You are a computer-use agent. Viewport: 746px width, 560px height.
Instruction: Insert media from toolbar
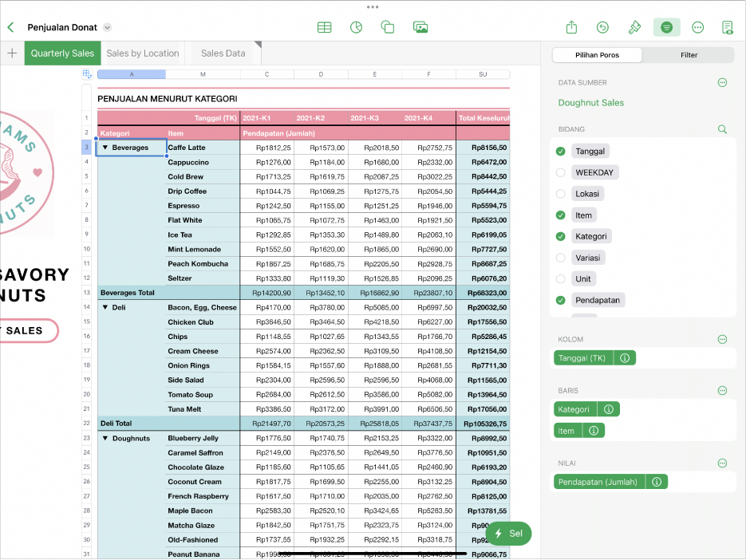[x=420, y=28]
